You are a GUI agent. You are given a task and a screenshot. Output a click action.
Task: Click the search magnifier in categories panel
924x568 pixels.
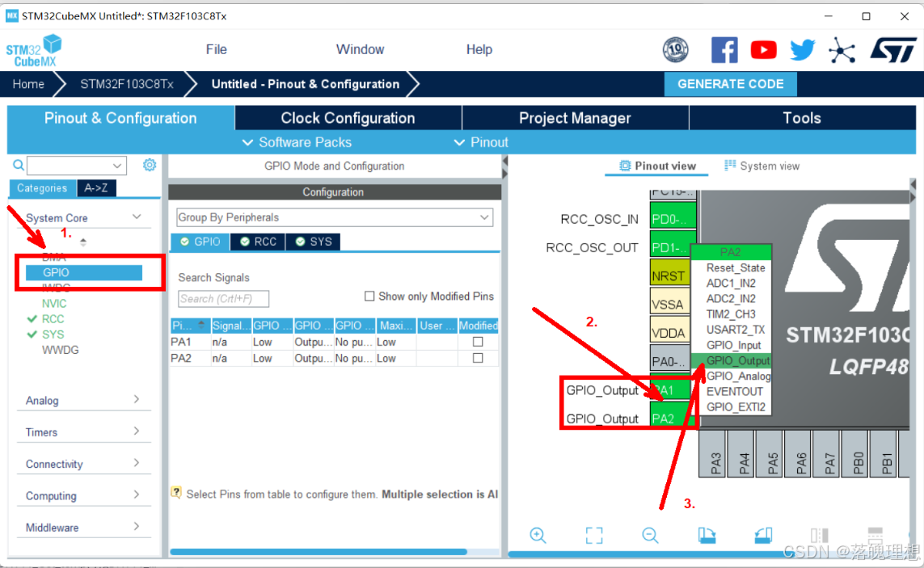(19, 165)
